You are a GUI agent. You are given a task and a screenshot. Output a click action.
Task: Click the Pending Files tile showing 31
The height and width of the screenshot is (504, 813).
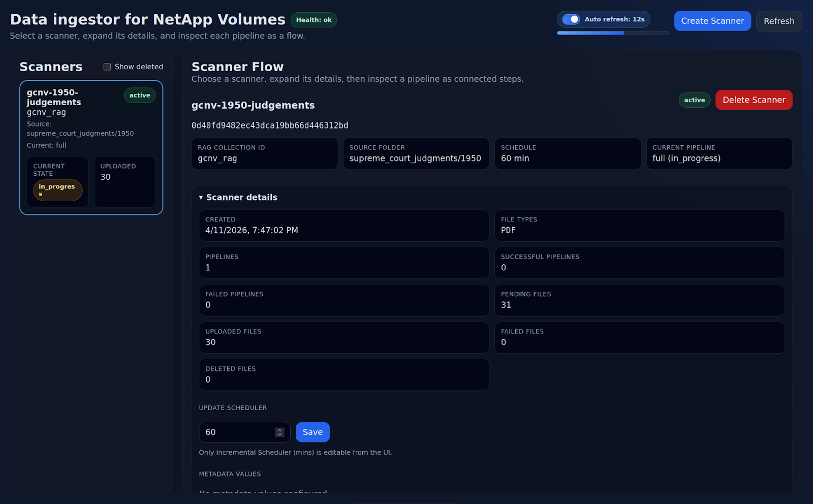tap(640, 300)
